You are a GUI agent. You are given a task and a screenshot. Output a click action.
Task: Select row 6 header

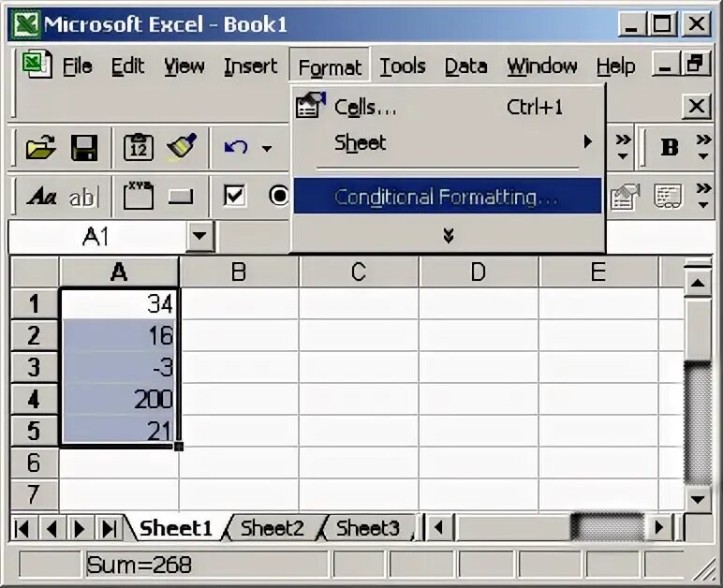point(34,463)
